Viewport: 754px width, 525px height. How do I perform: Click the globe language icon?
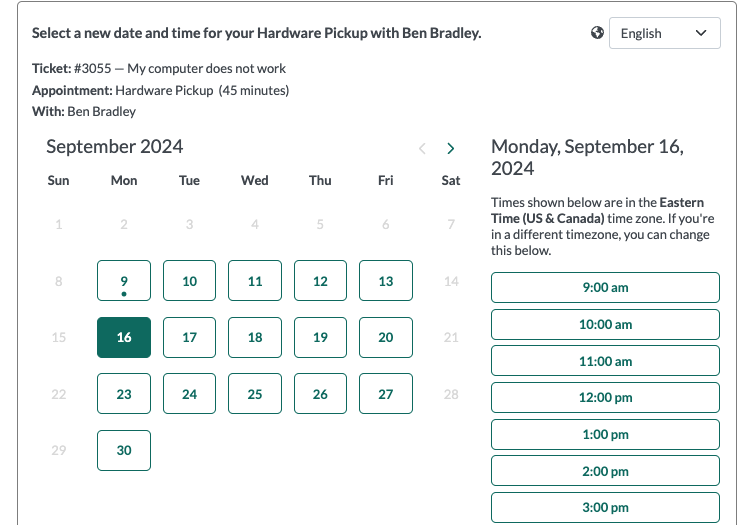point(598,33)
